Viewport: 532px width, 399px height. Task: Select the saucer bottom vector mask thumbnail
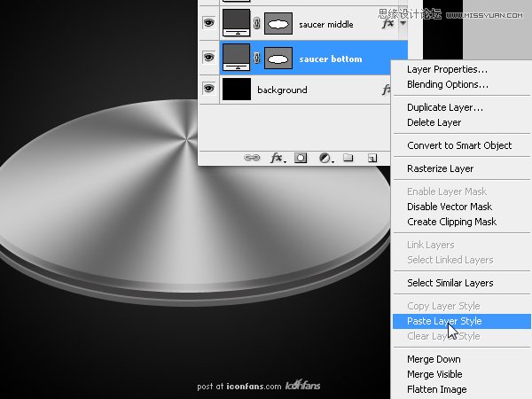tap(278, 59)
